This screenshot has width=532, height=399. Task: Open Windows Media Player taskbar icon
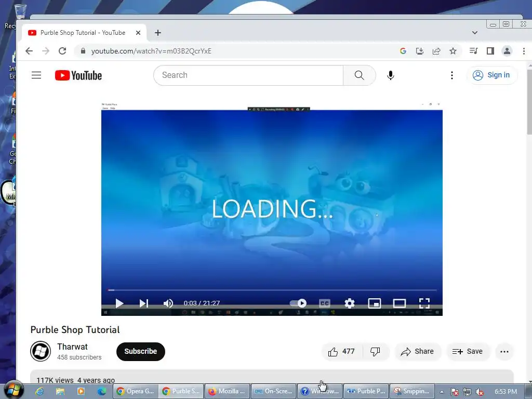pyautogui.click(x=81, y=391)
